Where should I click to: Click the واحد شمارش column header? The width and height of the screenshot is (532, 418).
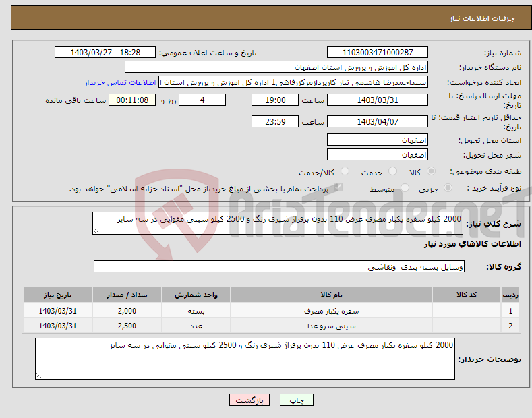tap(196, 295)
